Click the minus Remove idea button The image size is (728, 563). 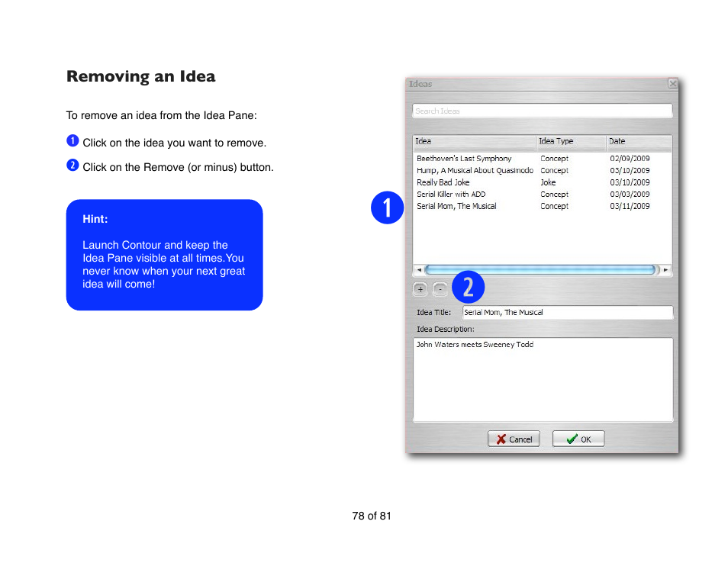pyautogui.click(x=440, y=289)
